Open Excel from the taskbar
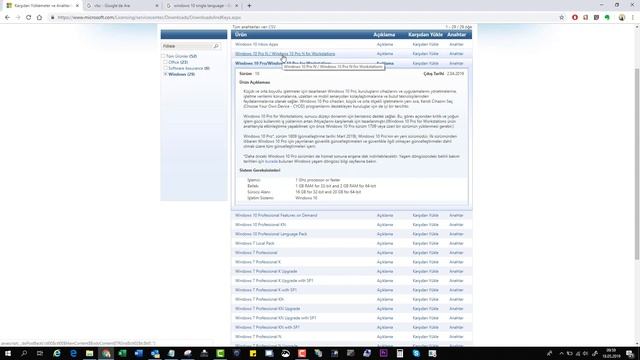 pyautogui.click(x=122, y=353)
